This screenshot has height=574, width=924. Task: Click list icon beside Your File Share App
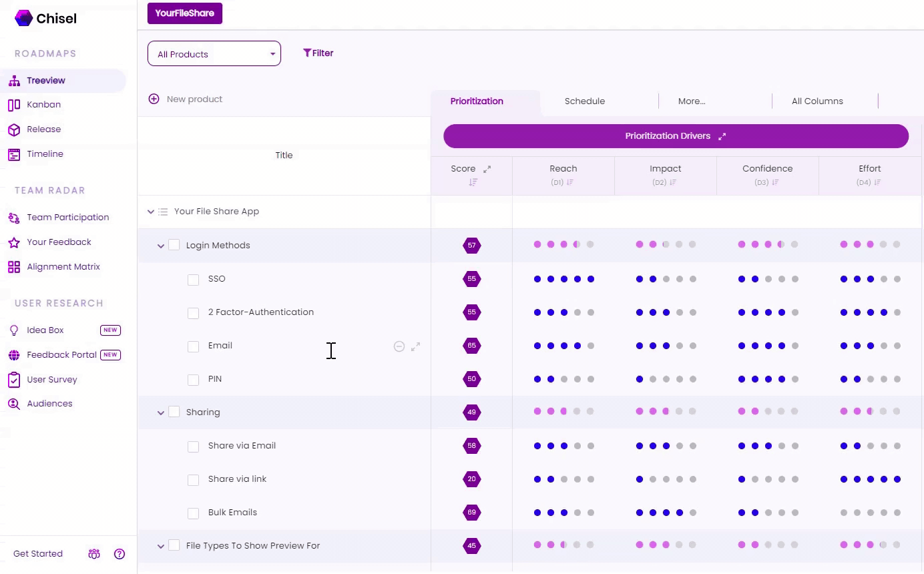[x=163, y=212]
